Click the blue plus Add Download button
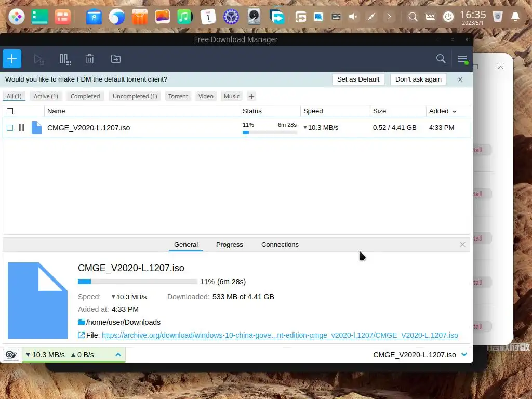Screen dimensions: 532x399 (x=12, y=59)
